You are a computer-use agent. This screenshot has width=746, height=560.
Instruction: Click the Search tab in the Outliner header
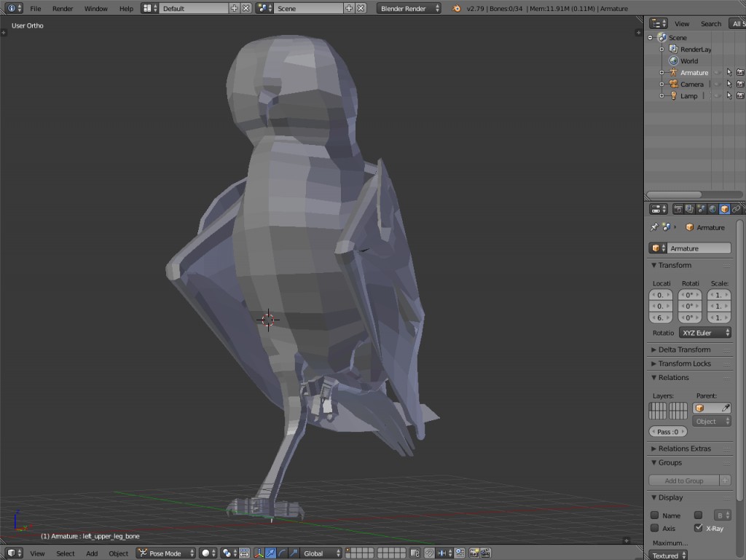point(710,23)
